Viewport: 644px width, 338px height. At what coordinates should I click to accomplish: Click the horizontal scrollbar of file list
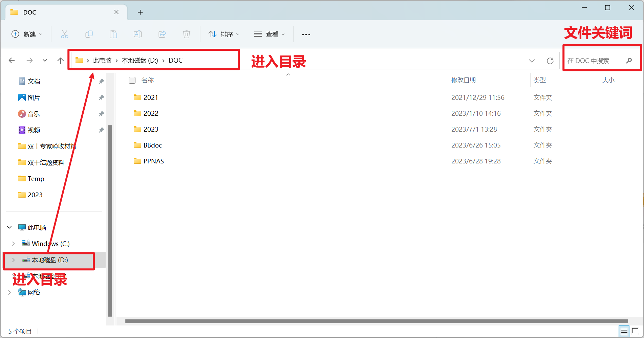(x=377, y=321)
